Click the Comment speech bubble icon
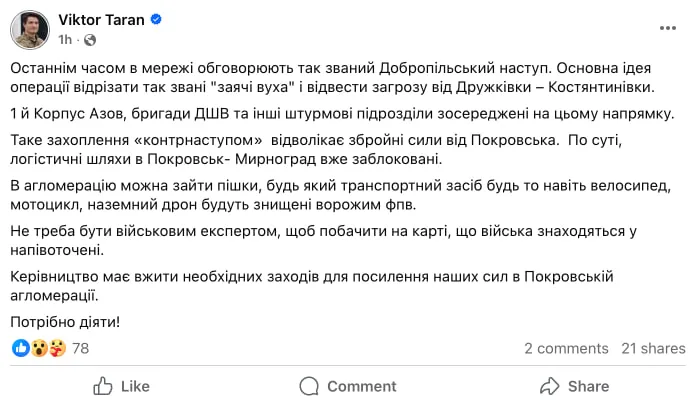Screen dimensions: 693x402 (x=307, y=386)
